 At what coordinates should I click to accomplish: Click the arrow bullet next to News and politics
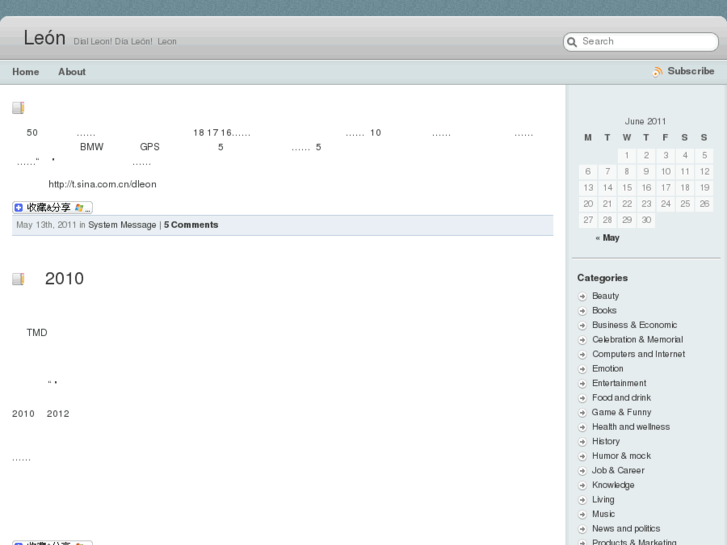point(582,529)
